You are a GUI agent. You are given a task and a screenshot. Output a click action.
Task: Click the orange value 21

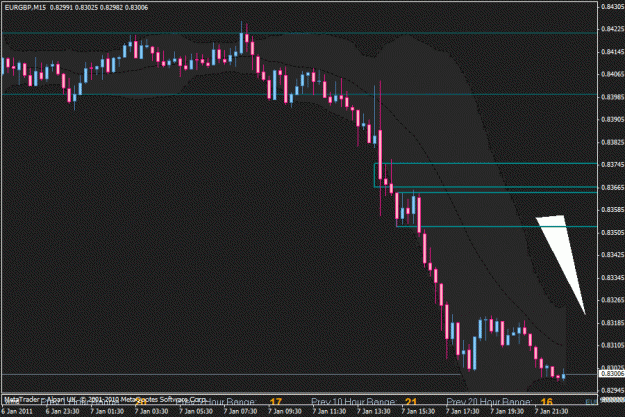[411, 402]
